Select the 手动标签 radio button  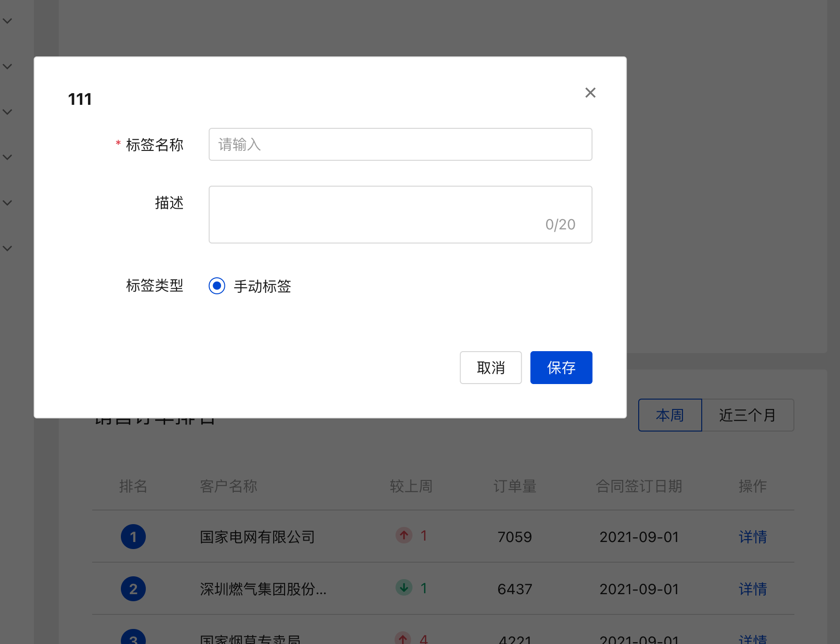[x=217, y=285]
